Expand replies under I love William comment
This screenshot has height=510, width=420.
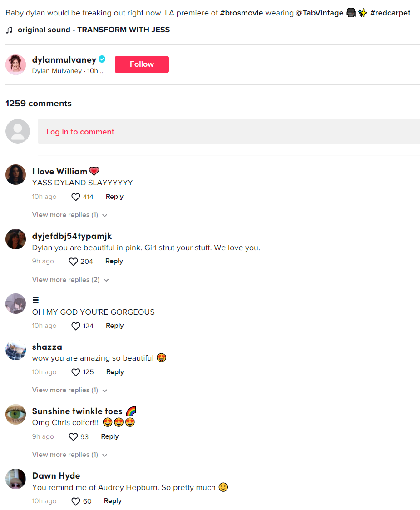click(69, 215)
